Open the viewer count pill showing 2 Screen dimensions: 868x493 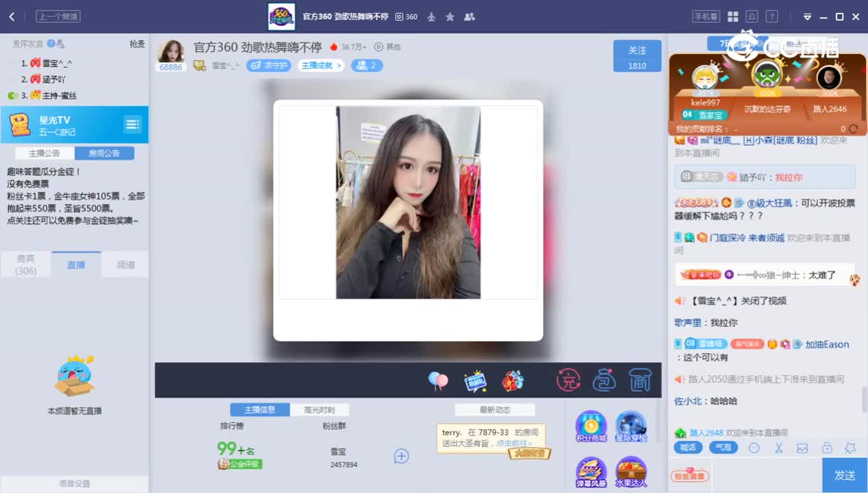(367, 66)
